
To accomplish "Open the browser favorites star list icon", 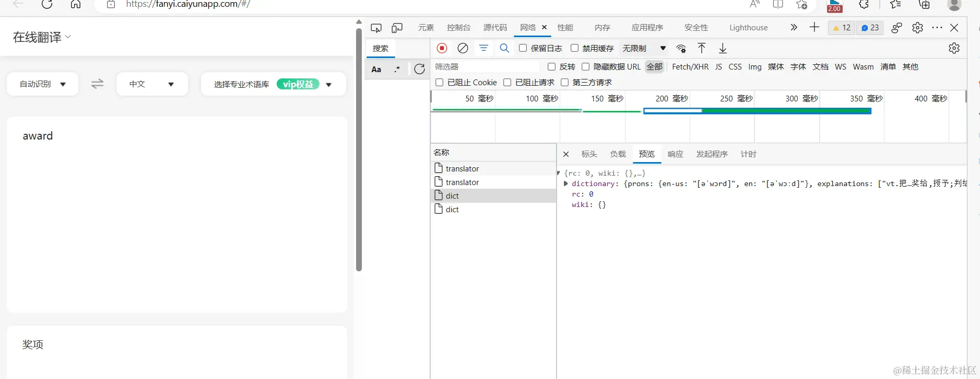I will [895, 4].
